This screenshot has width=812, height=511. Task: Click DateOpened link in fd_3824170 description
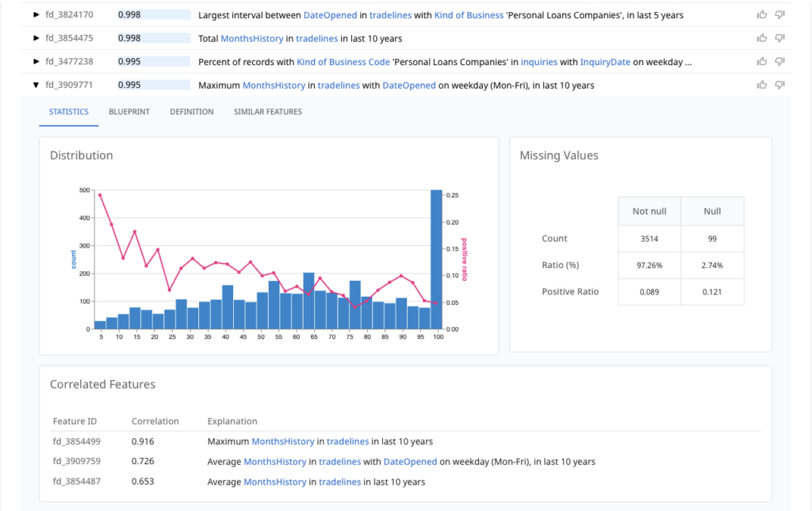click(x=330, y=15)
